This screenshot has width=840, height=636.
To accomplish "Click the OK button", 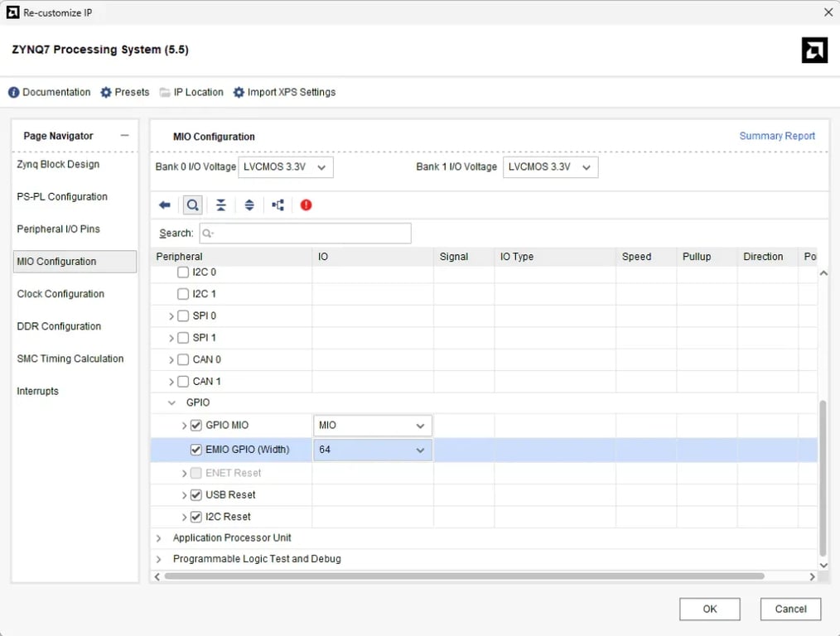I will pyautogui.click(x=709, y=609).
